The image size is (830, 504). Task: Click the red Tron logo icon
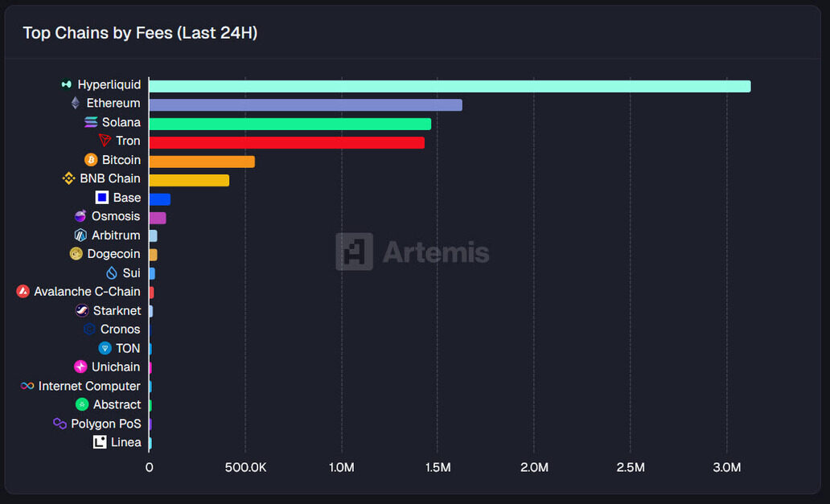(105, 141)
